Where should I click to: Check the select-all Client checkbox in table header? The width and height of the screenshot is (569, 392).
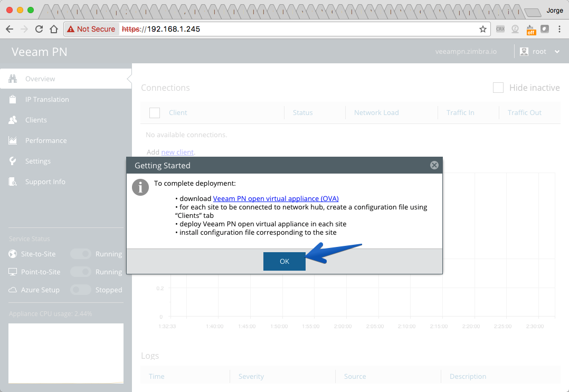[x=155, y=113]
